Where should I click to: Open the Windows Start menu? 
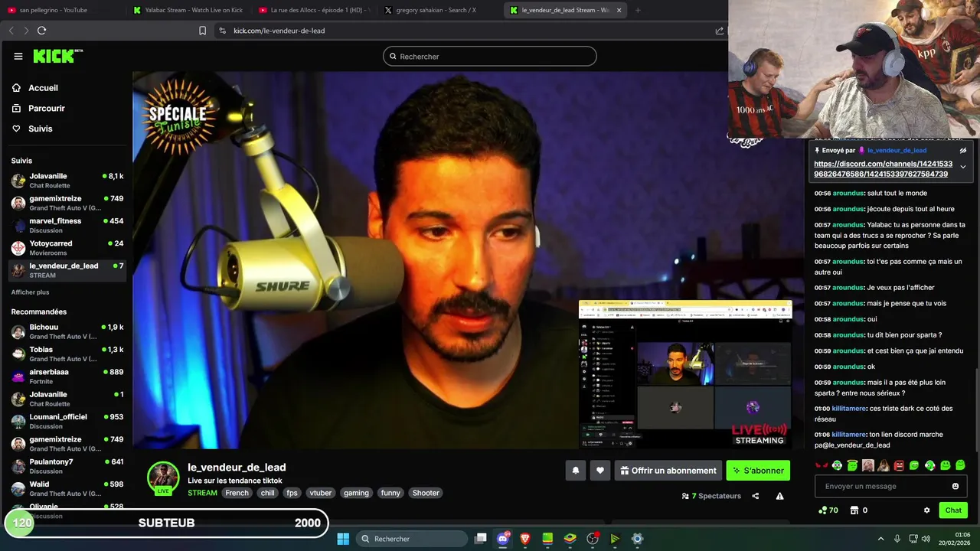coord(343,539)
